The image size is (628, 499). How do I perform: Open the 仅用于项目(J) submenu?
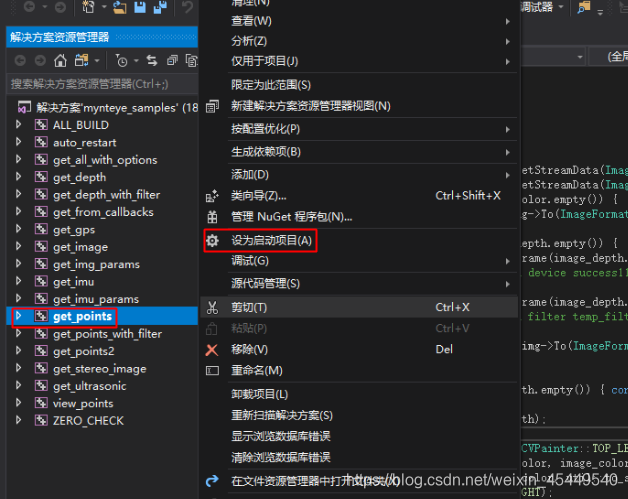359,61
